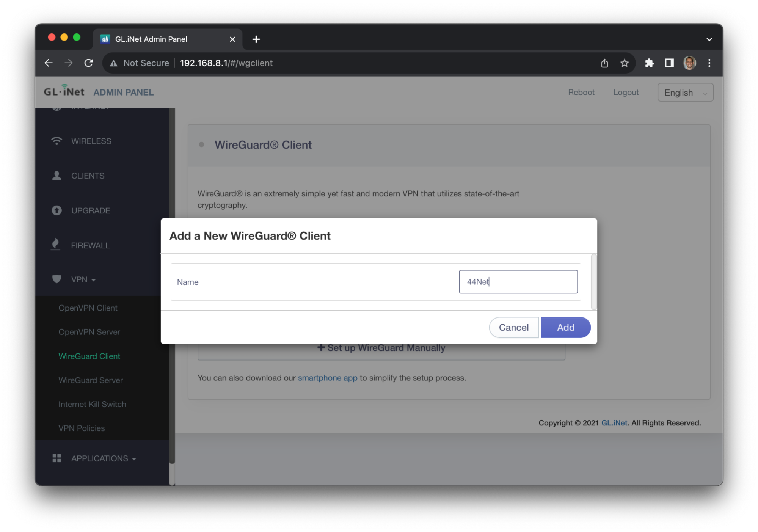Click the Clients person icon
This screenshot has width=758, height=532.
click(56, 176)
